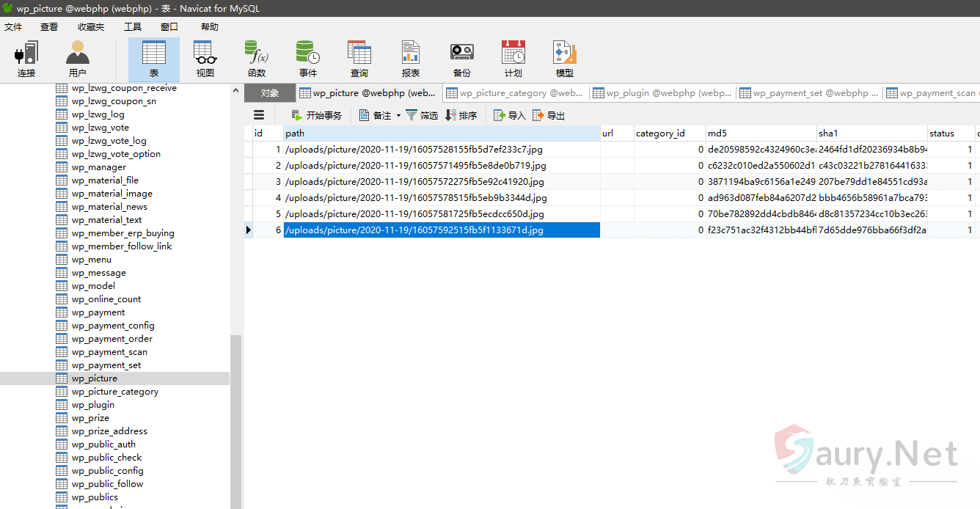This screenshot has height=509, width=980.
Task: Open the Backup (备份) toolbar icon
Action: (461, 59)
